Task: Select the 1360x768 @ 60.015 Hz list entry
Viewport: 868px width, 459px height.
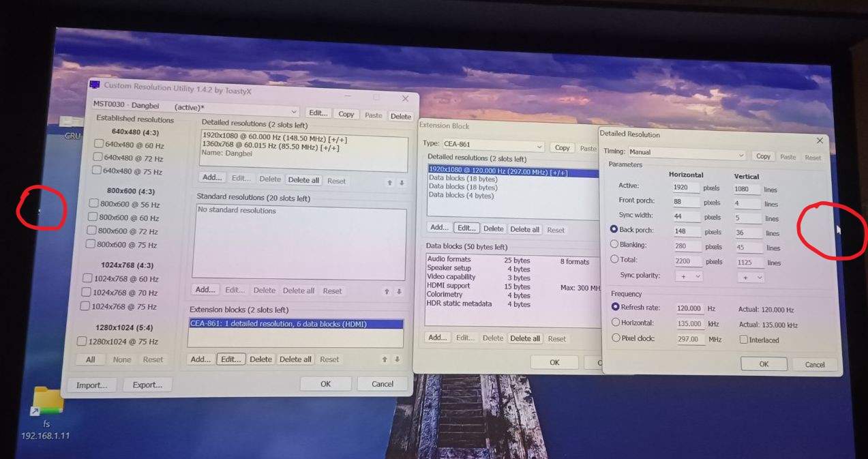Action: coord(271,147)
